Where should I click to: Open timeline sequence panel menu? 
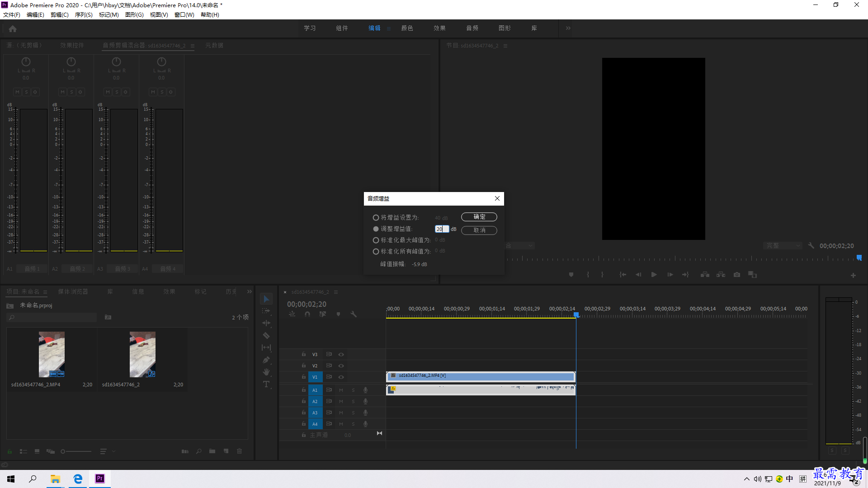[336, 292]
